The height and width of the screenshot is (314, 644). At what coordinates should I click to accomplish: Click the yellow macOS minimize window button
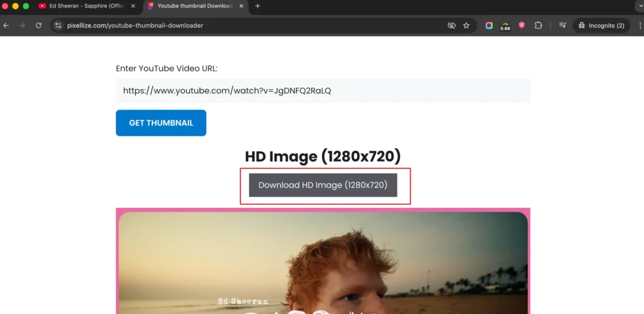(x=16, y=6)
